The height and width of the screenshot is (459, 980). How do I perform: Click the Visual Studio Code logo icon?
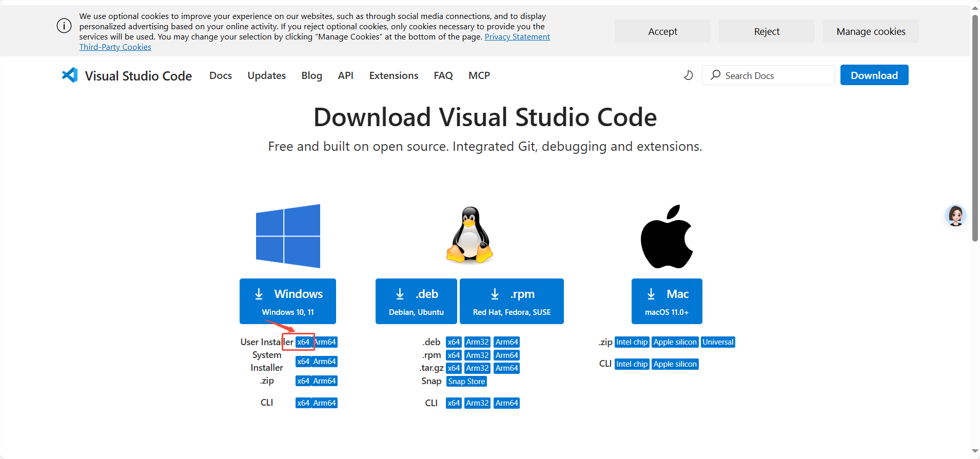tap(70, 75)
